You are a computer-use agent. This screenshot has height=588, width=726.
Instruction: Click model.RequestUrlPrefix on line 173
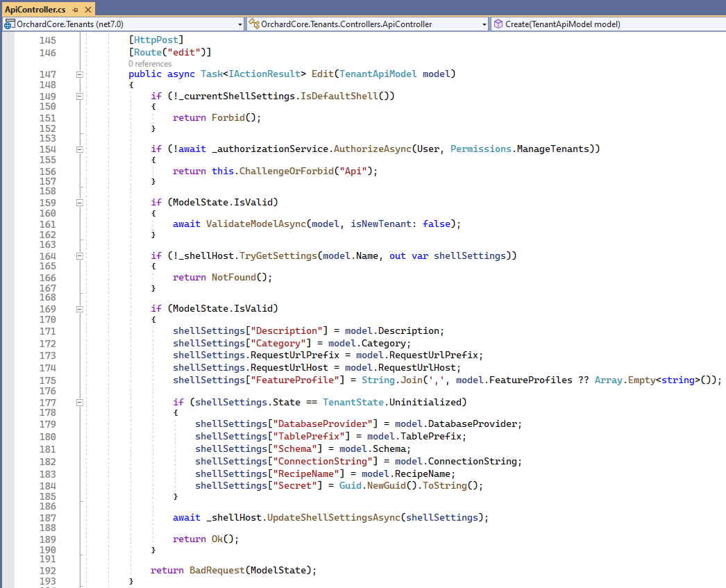(x=416, y=355)
